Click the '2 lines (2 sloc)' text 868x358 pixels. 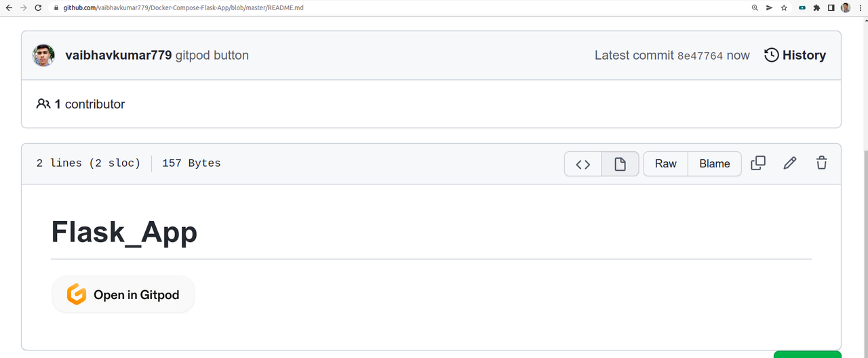88,163
